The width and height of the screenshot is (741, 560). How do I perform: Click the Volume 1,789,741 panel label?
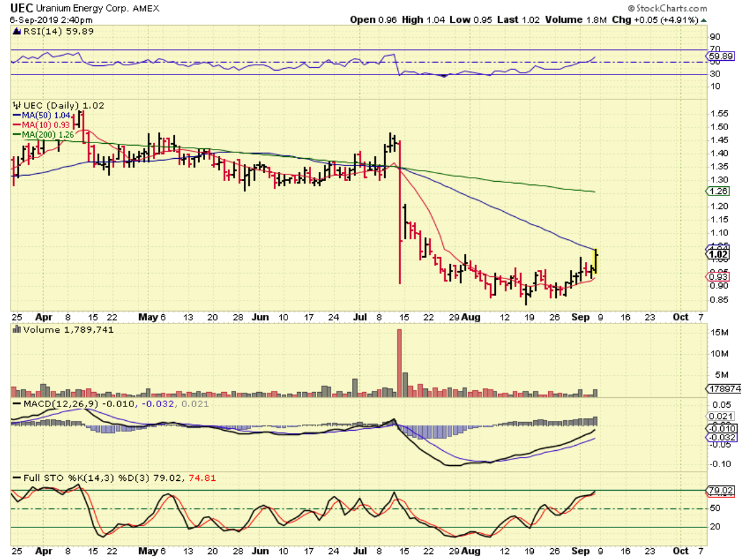pos(68,329)
